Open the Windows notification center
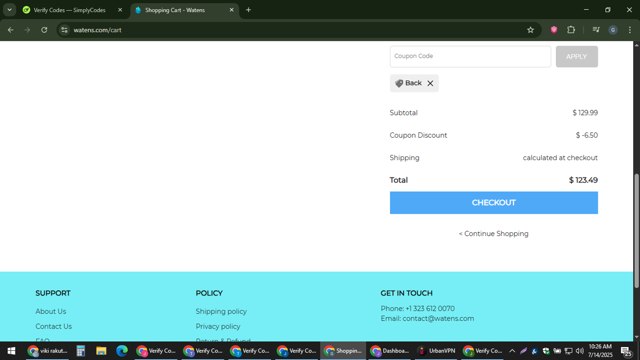Viewport: 640px width, 360px height. pyautogui.click(x=626, y=351)
